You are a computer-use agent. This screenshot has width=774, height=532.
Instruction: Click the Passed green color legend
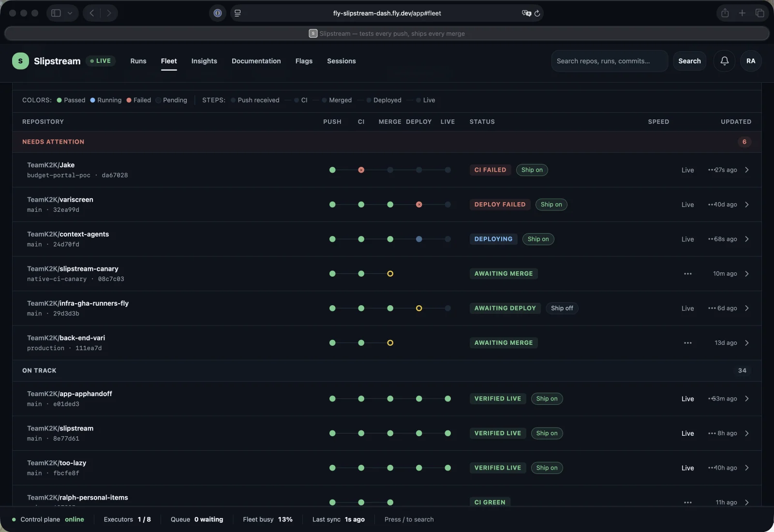point(71,100)
